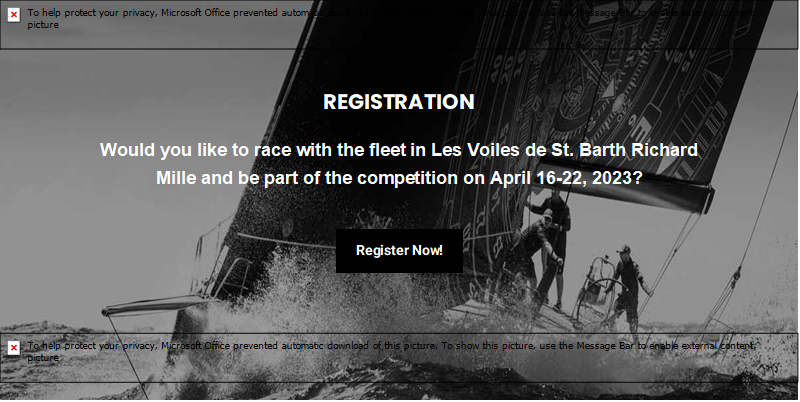
Task: Click the two crew members near the mast
Action: 543,250
